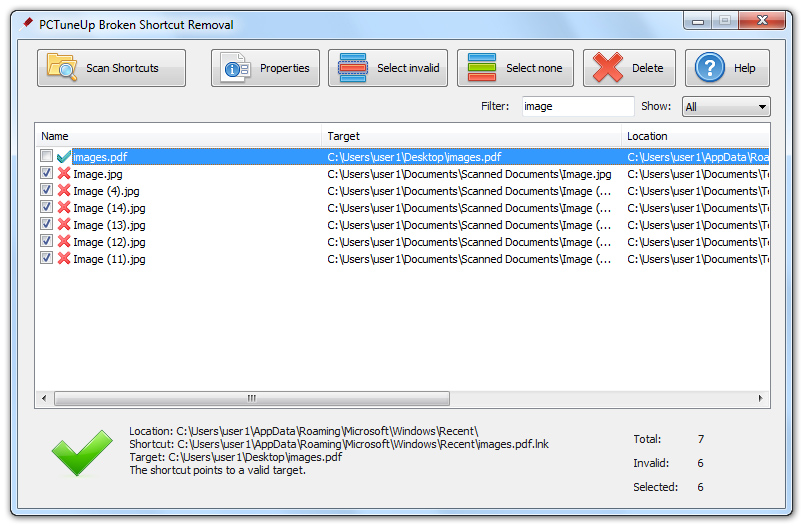Select the Image (12).jpg file name
Screen dimensions: 803x526
(109, 242)
